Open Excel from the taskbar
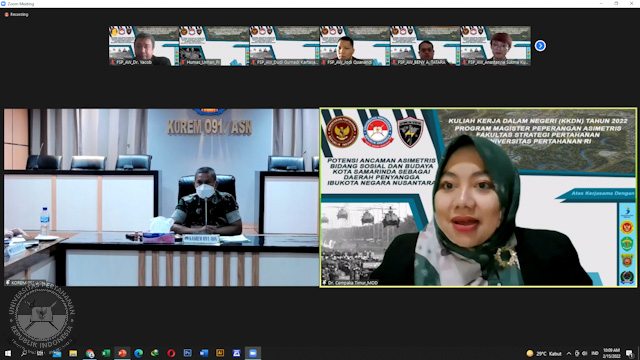Viewport: 640px width, 360px height. [x=106, y=353]
